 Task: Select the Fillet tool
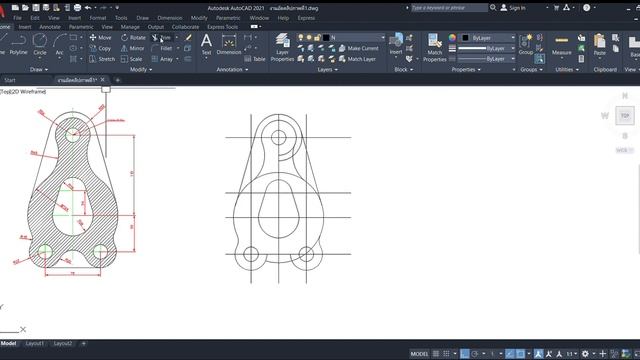pos(162,48)
